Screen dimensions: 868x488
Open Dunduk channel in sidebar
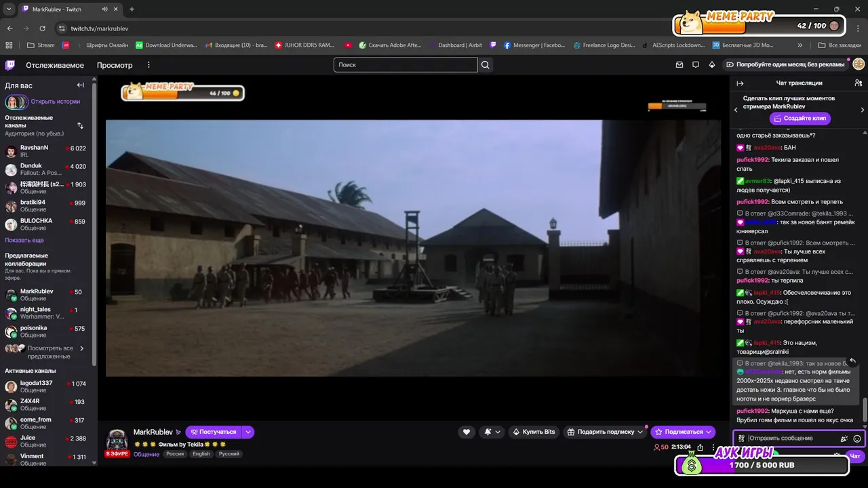pos(46,169)
